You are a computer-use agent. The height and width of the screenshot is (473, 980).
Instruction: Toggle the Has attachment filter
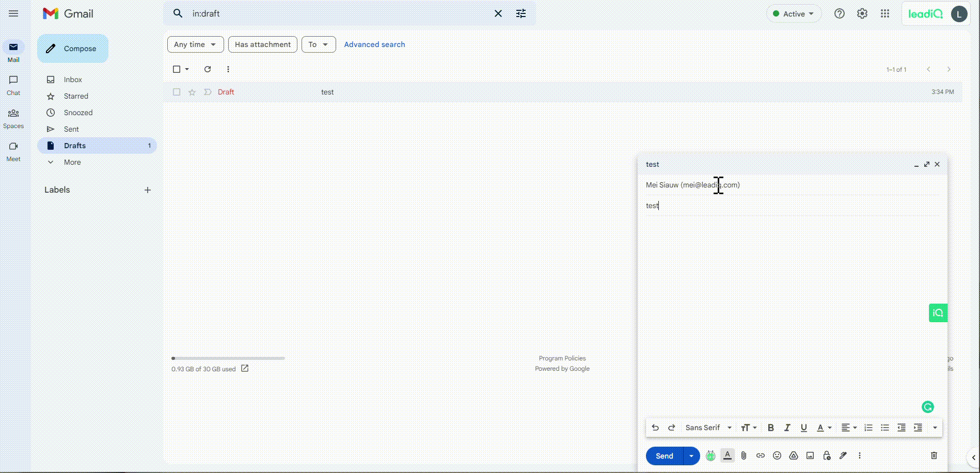coord(262,44)
